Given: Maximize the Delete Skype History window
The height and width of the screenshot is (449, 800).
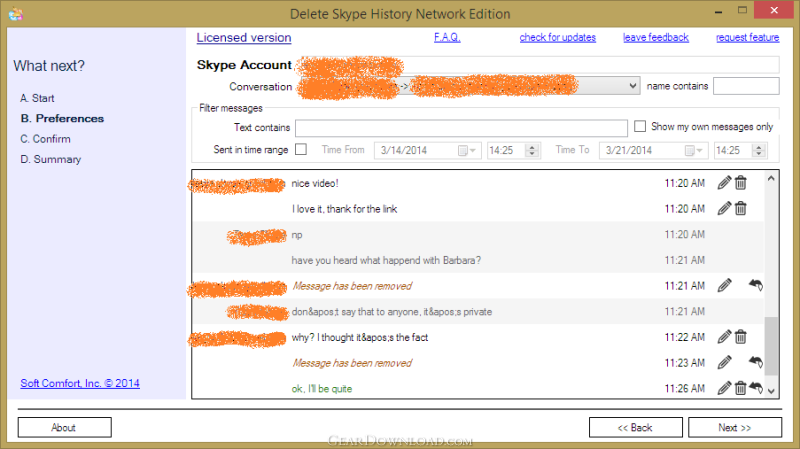Looking at the screenshot, I should coord(742,11).
